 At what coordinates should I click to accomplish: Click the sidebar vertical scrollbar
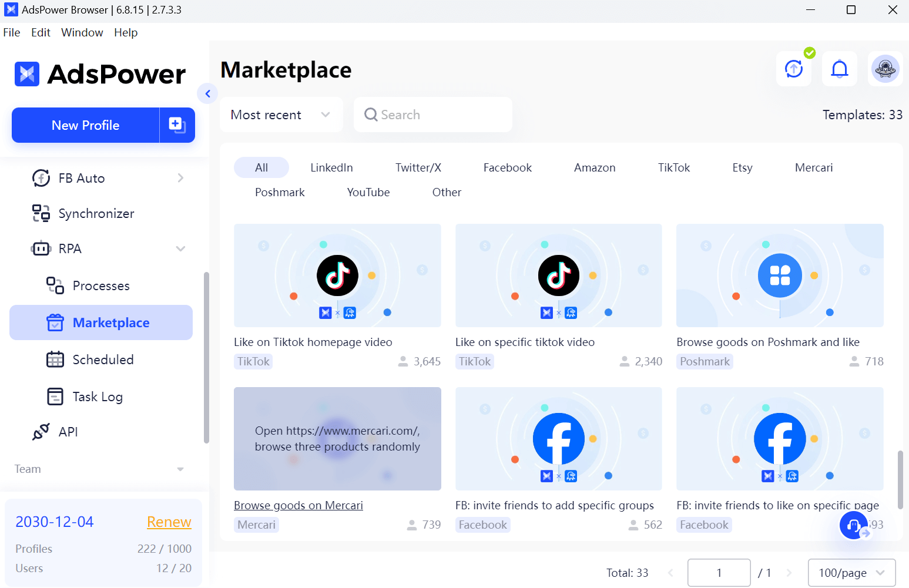point(206,357)
